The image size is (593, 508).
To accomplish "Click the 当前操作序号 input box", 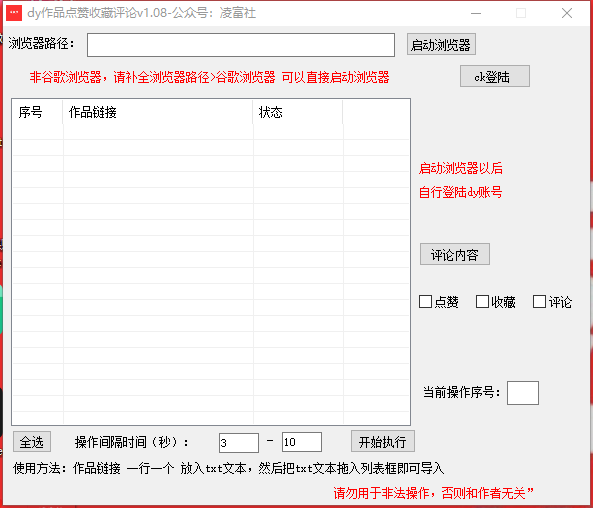I will [x=523, y=393].
